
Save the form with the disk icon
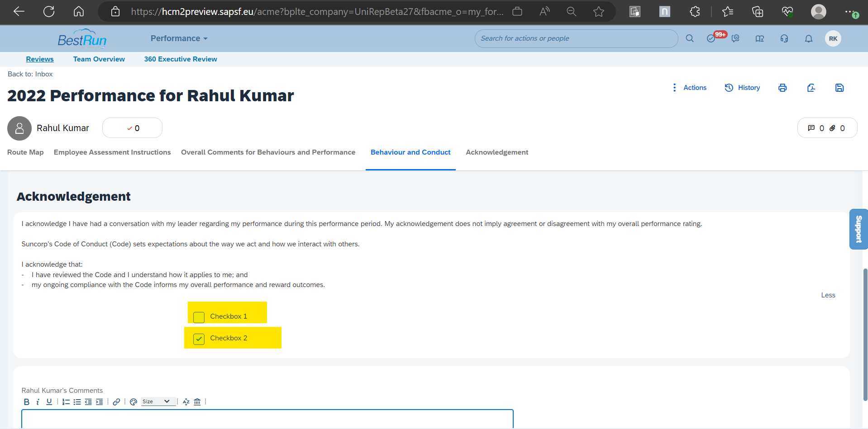pyautogui.click(x=839, y=88)
